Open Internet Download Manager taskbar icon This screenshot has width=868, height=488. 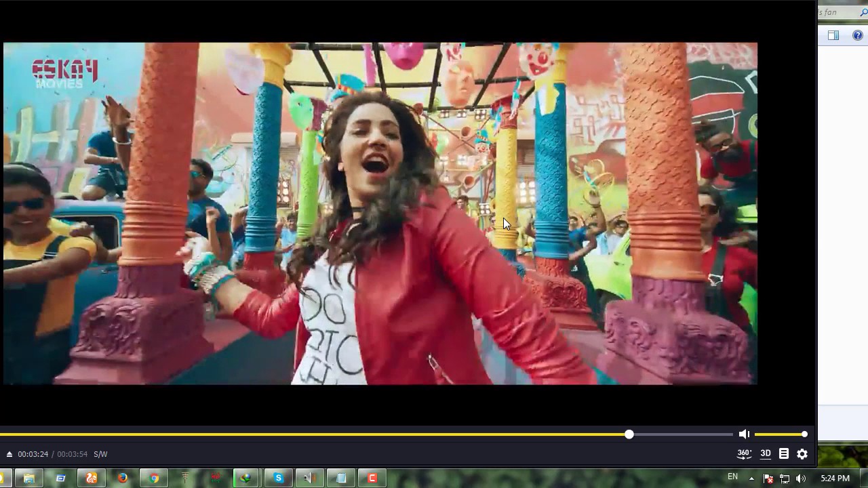coord(246,478)
